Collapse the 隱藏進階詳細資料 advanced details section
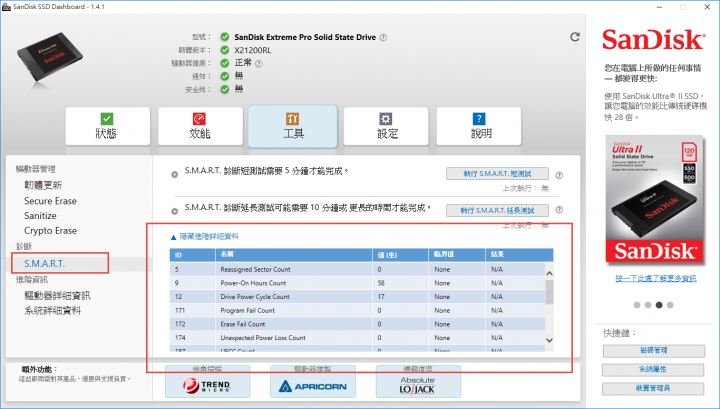 205,236
